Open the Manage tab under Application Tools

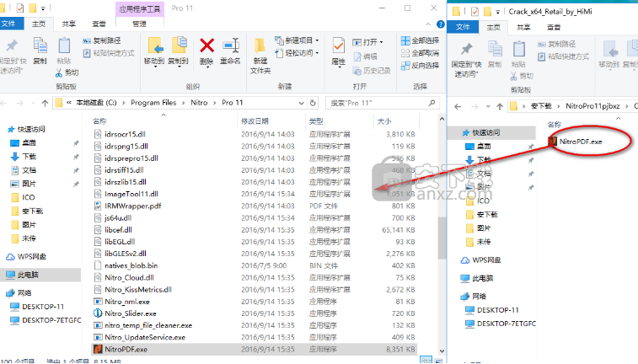(x=140, y=24)
